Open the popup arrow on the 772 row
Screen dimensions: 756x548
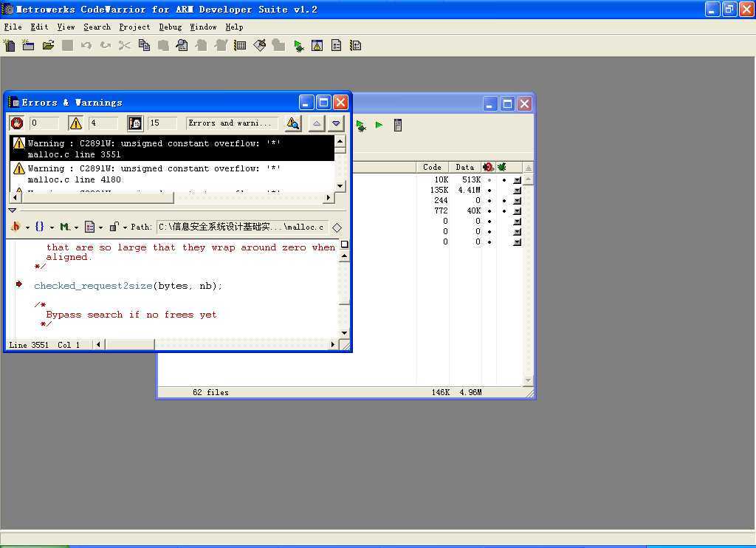point(517,210)
